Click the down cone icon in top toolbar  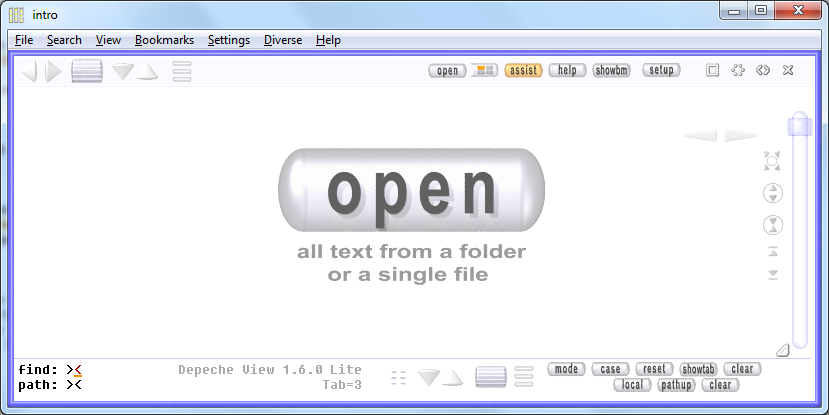pos(123,71)
